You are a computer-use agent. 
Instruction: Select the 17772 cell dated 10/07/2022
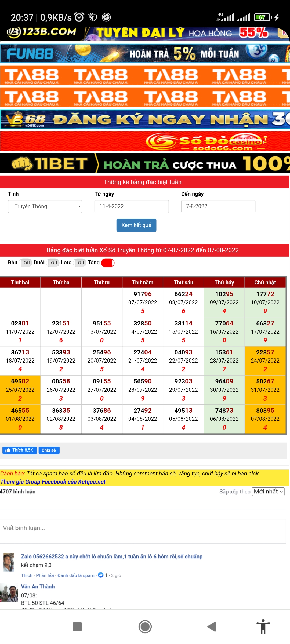[265, 302]
